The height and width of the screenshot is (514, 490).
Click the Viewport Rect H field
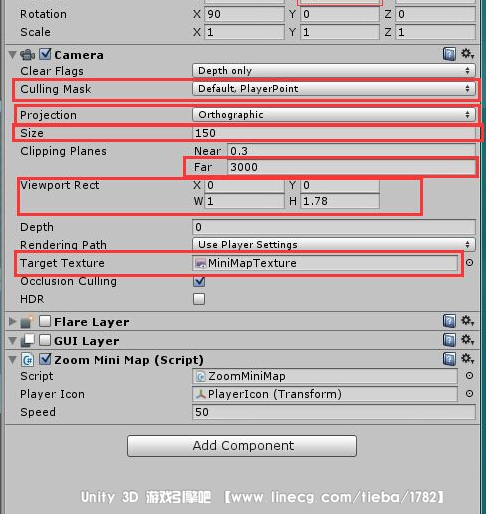340,201
